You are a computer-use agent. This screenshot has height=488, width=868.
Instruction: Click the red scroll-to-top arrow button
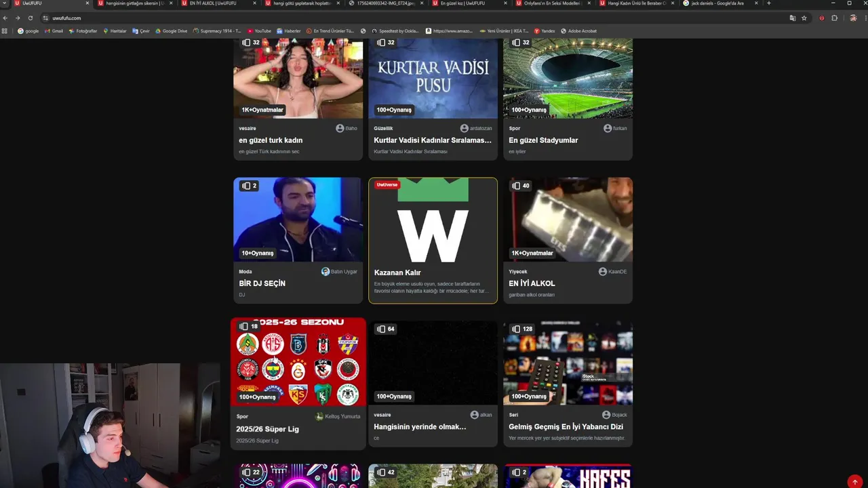pos(854,481)
